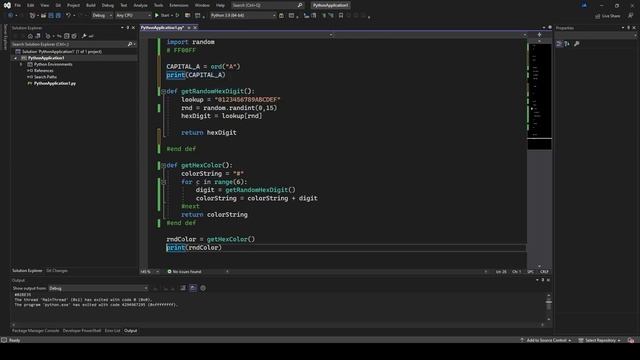Click the top Search (Ctrl+Q) box
Image resolution: width=640 pixels, height=360 pixels.
pyautogui.click(x=267, y=5)
